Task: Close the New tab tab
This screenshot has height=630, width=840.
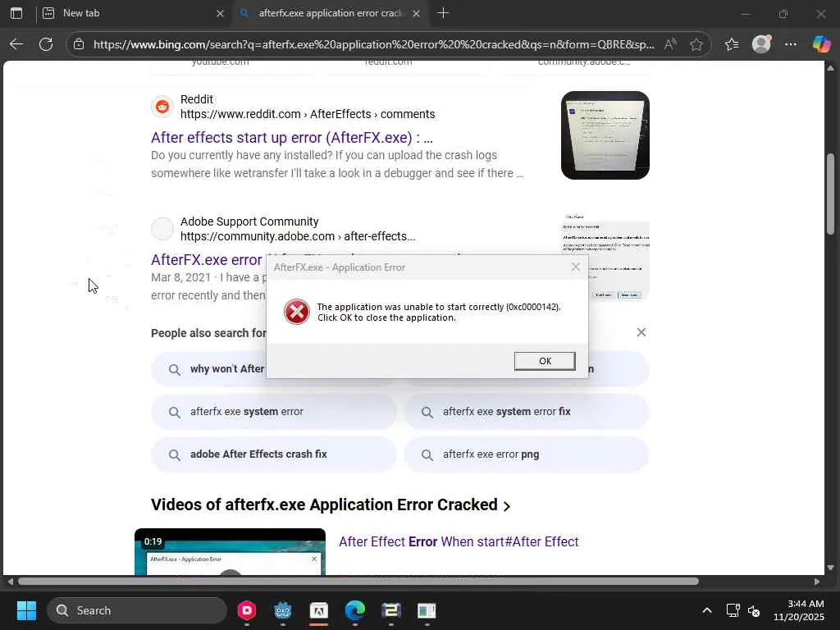Action: (x=220, y=13)
